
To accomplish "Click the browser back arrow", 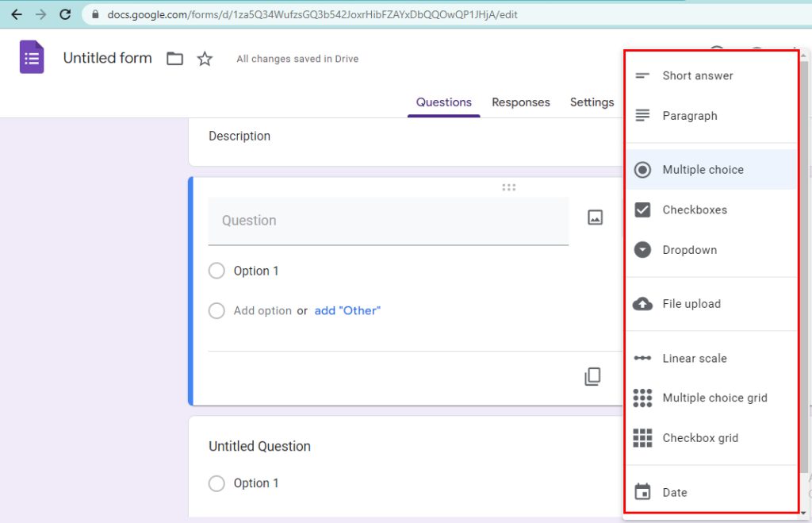I will [16, 14].
